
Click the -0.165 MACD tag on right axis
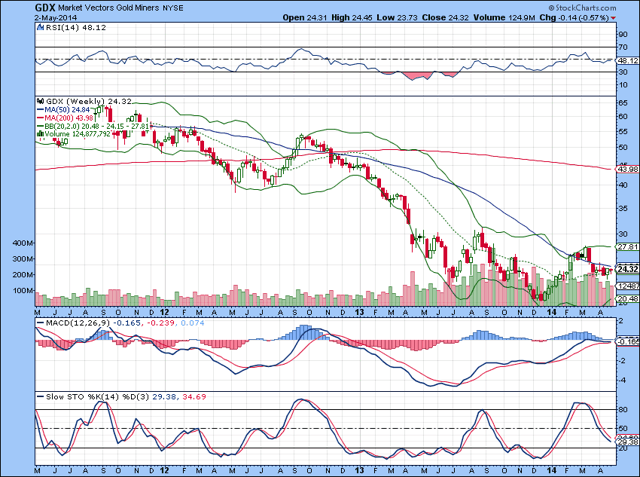pos(628,342)
